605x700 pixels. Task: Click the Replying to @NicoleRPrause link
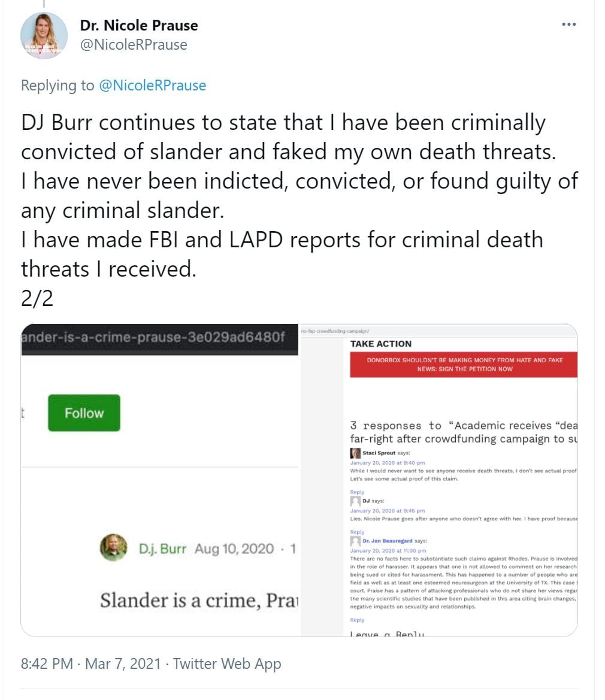tap(152, 86)
